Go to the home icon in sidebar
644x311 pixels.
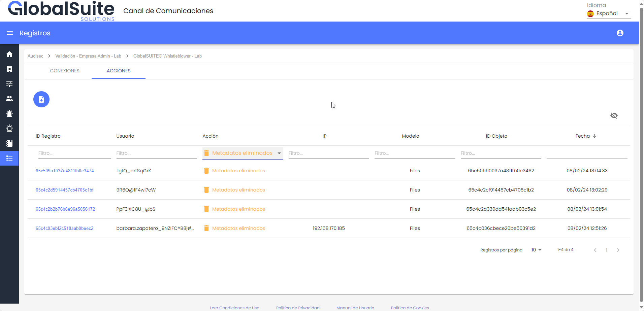9,54
